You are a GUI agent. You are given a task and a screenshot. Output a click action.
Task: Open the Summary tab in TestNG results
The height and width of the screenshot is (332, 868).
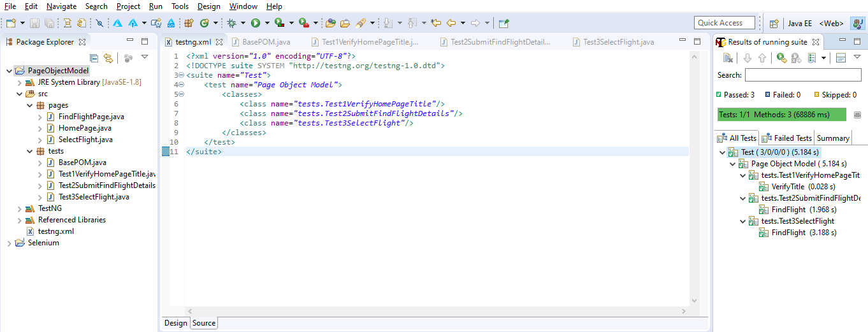(x=833, y=138)
